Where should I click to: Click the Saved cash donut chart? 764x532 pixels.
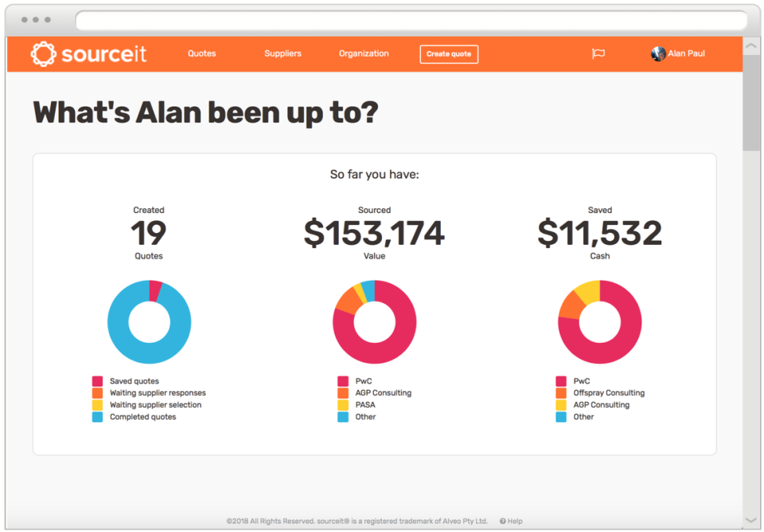point(600,322)
